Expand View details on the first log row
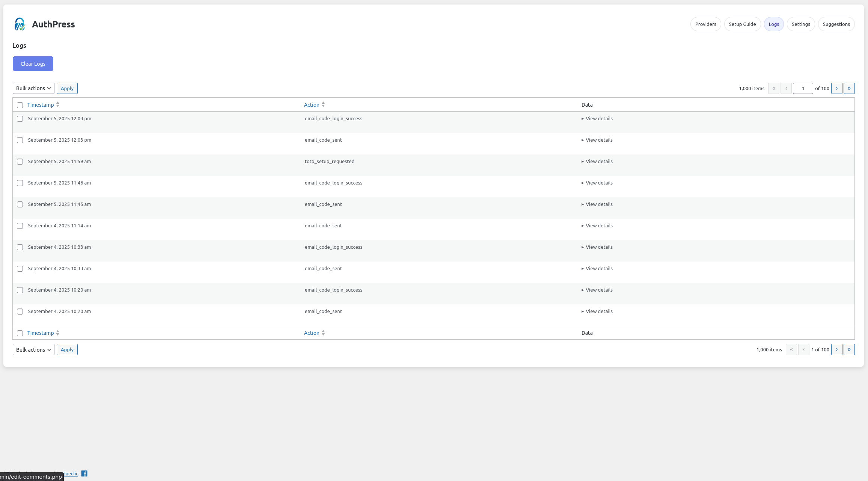 (597, 118)
